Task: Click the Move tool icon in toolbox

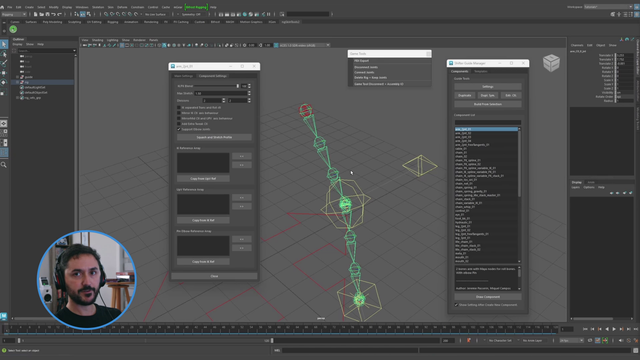Action: tap(4, 73)
